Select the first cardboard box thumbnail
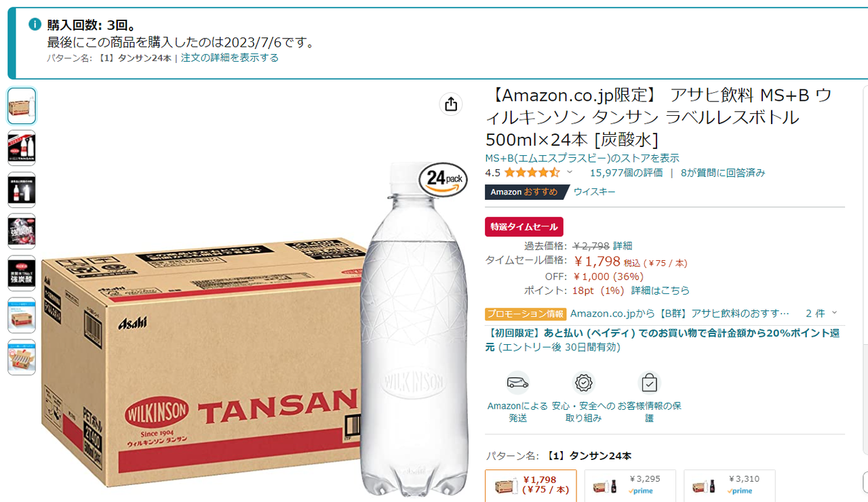The image size is (868, 502). tap(22, 106)
